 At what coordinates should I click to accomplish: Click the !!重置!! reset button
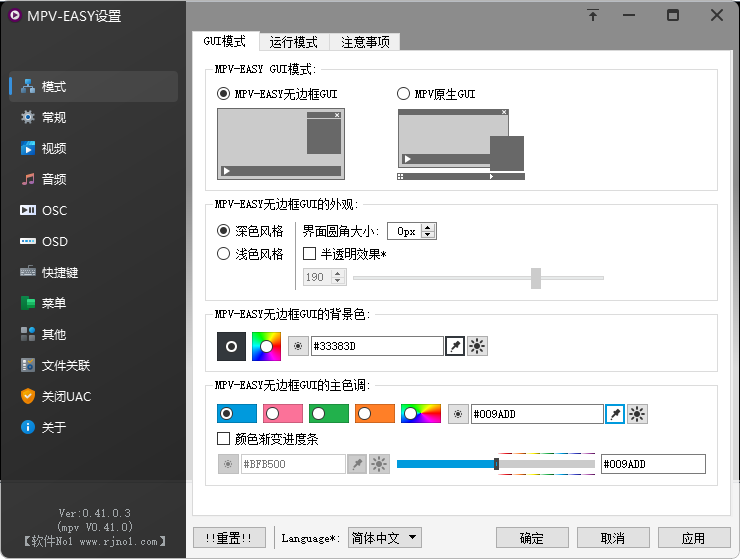229,538
